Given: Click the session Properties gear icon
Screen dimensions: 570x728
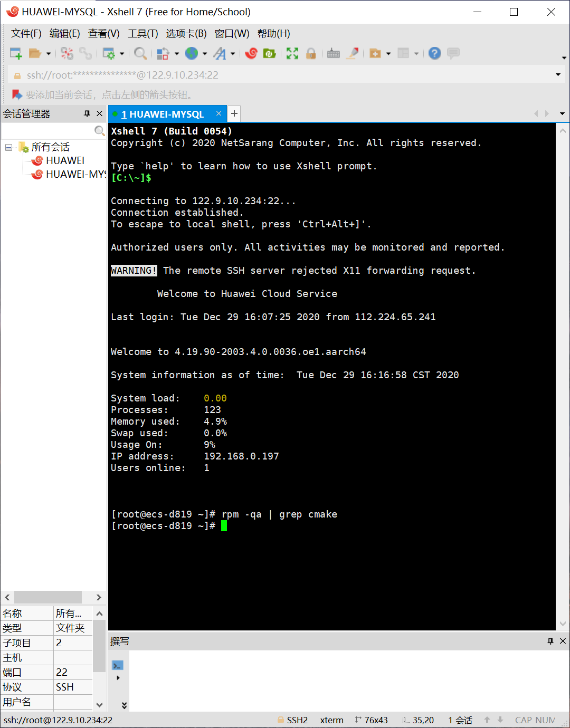Looking at the screenshot, I should (x=109, y=53).
